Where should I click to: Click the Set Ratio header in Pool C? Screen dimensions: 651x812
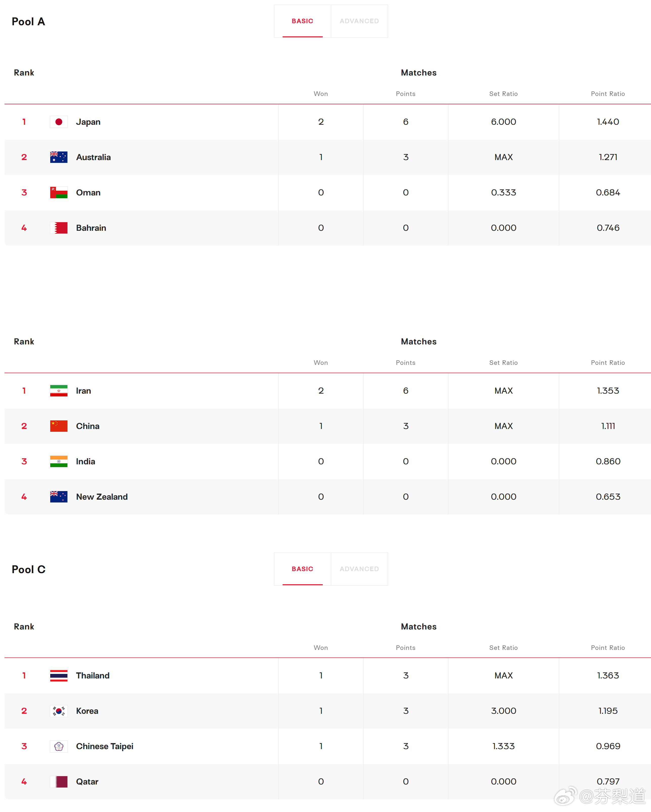tap(503, 647)
